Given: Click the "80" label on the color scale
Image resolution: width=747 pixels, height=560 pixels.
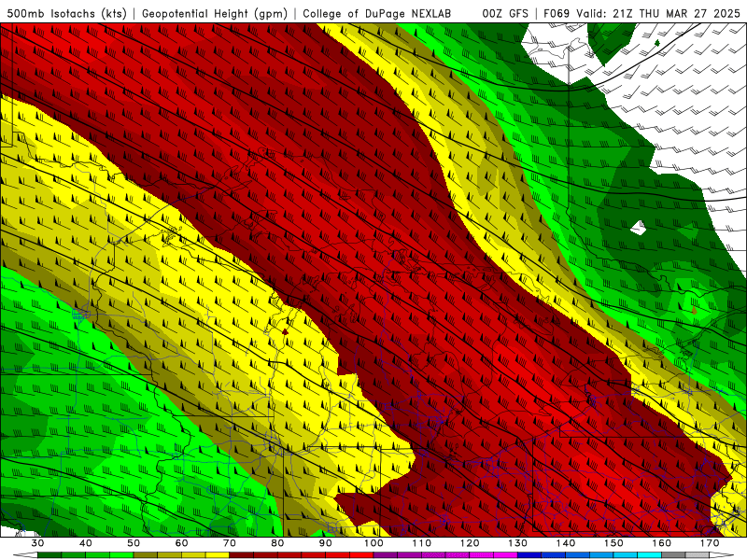Looking at the screenshot, I should coord(277,543).
